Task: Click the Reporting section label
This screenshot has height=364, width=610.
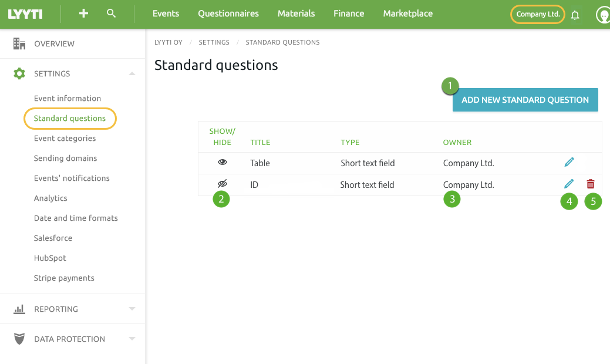Action: (56, 309)
